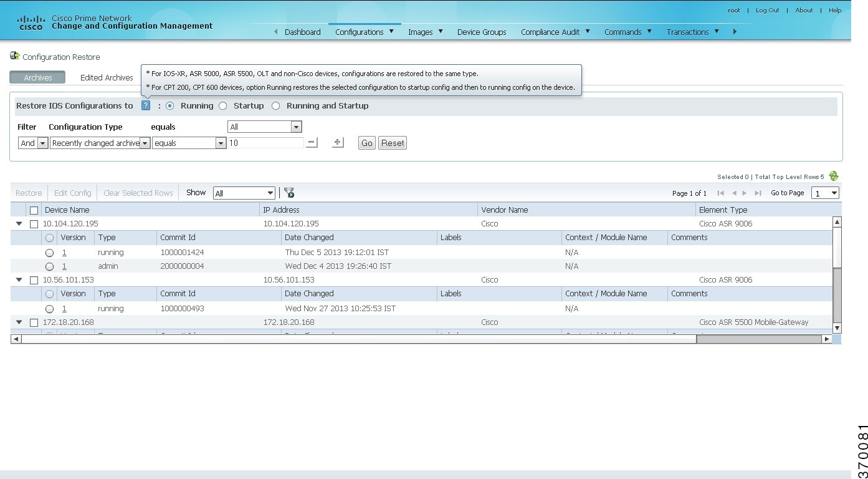Viewport: 868px width, 479px height.
Task: Go to first page arrow icon
Action: pyautogui.click(x=720, y=193)
